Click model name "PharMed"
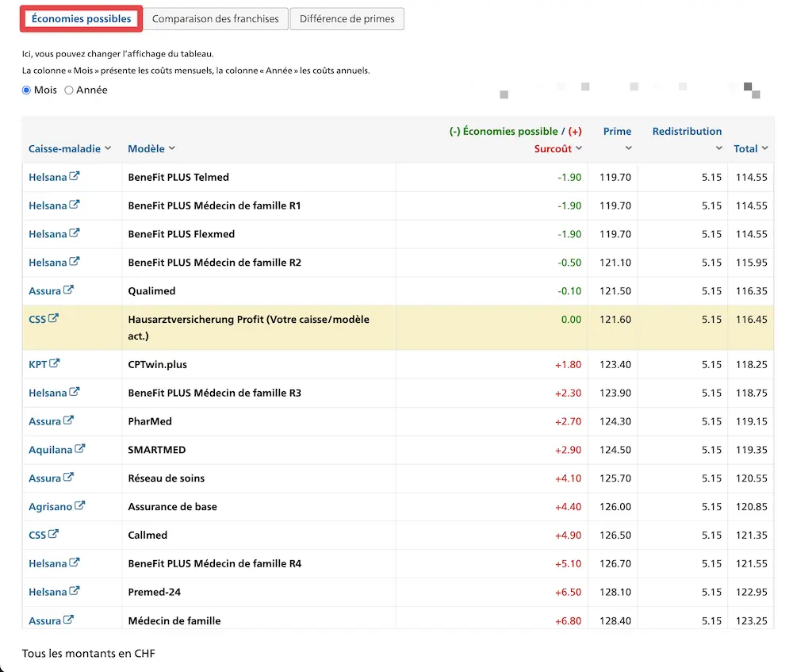 (x=150, y=421)
